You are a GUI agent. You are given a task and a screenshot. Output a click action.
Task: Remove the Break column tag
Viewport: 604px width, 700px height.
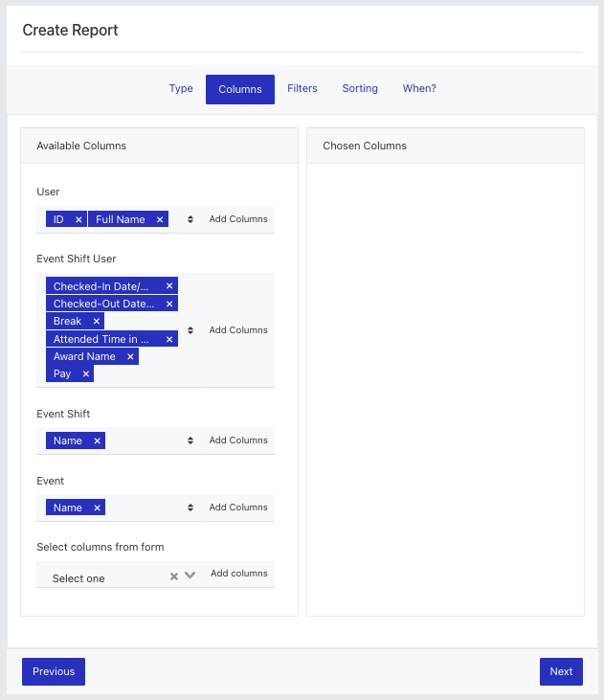(96, 321)
